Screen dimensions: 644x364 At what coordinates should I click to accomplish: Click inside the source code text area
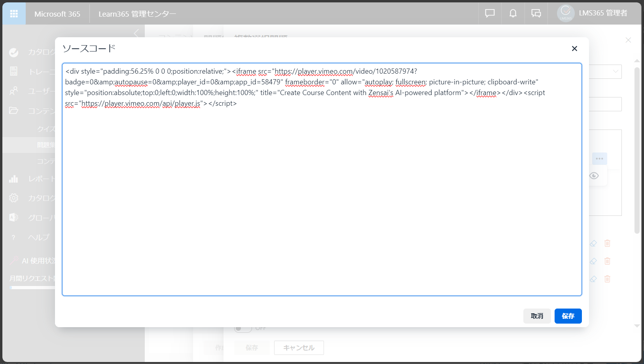click(322, 179)
